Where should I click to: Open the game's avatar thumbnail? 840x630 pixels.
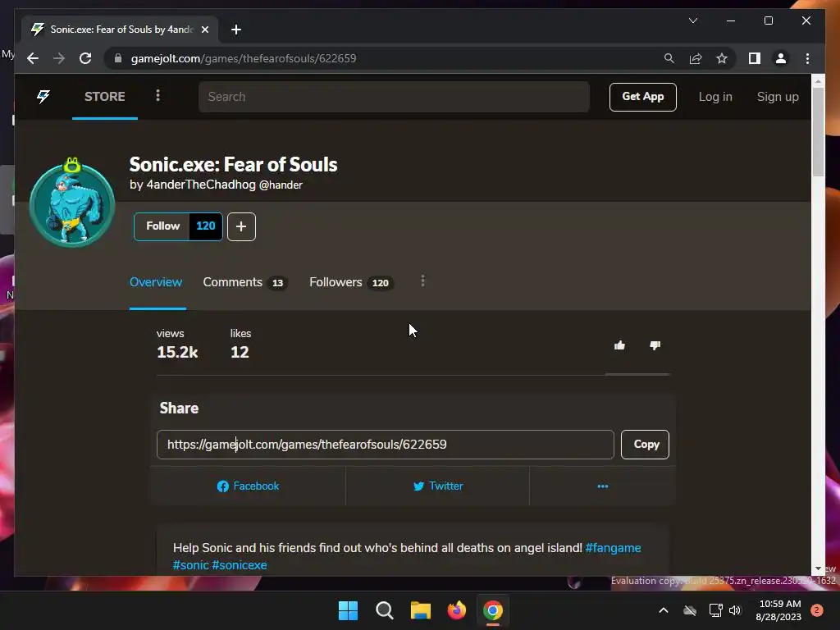tap(72, 203)
